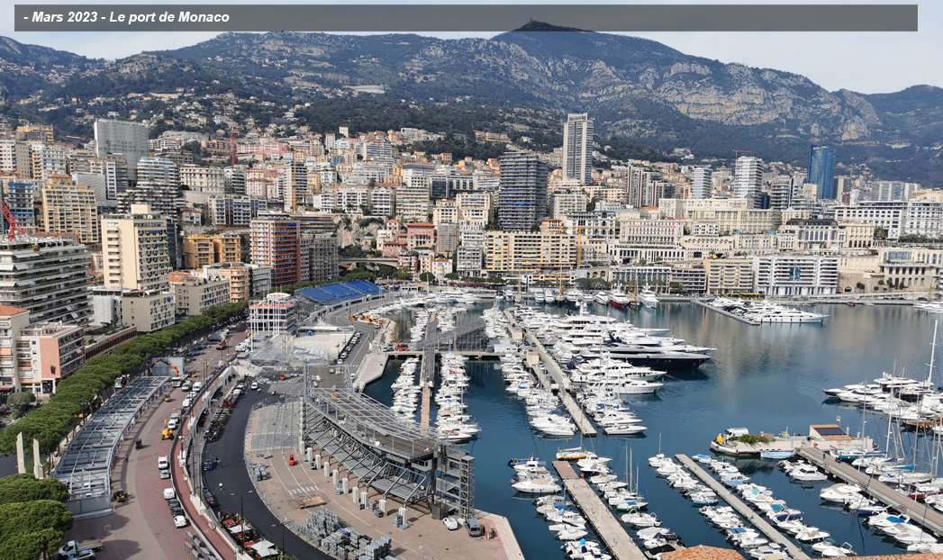Click the tallest grey skyscraper on the hillside
This screenshot has height=560, width=943.
[577, 149]
